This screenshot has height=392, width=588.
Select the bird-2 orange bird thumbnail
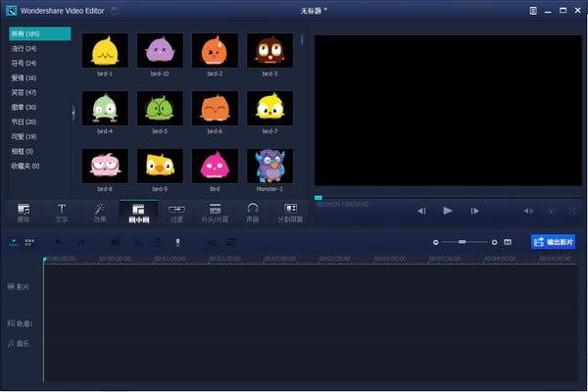(215, 50)
